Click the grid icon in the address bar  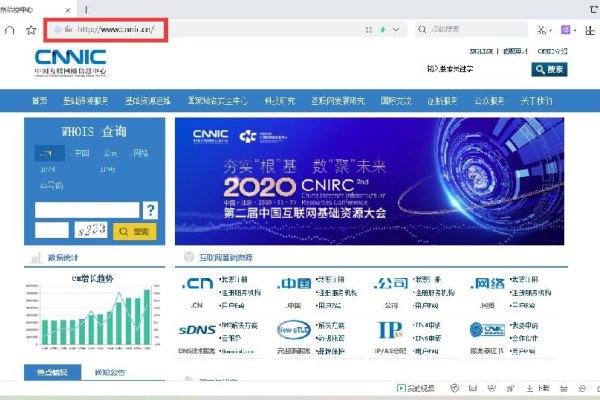point(369,29)
